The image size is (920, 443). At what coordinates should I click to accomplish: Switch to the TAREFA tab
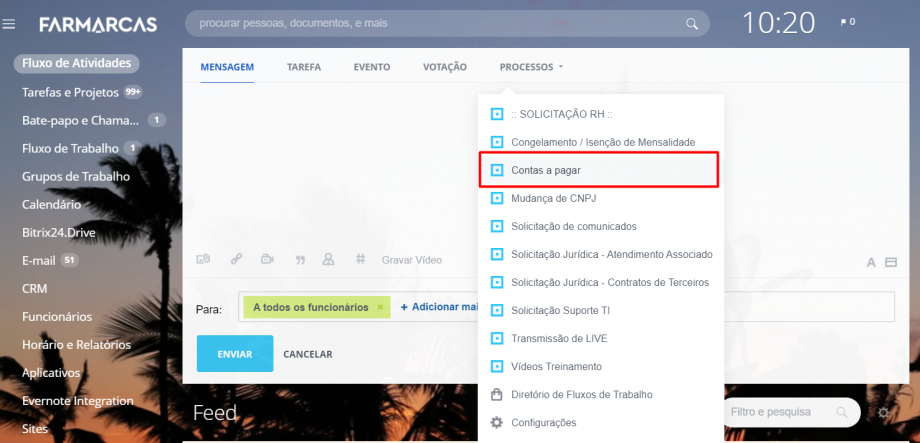(x=303, y=67)
